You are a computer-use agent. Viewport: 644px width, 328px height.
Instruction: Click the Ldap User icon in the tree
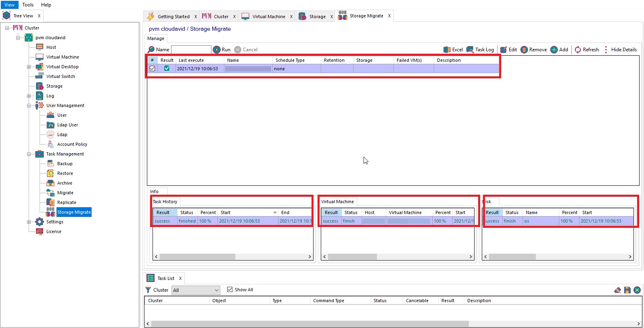click(x=50, y=125)
